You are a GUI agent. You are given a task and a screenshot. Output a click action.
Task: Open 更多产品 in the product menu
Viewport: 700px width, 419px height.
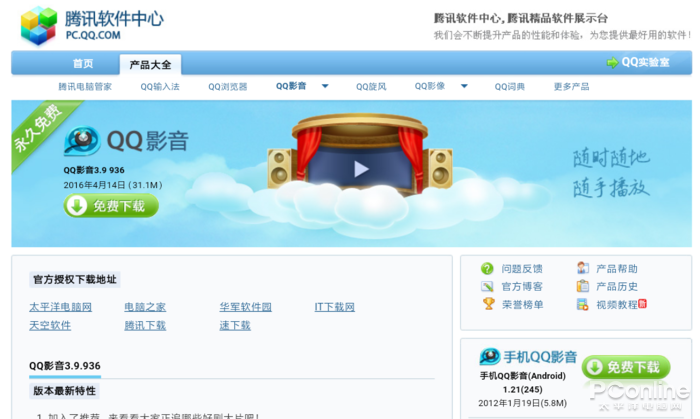click(x=571, y=87)
